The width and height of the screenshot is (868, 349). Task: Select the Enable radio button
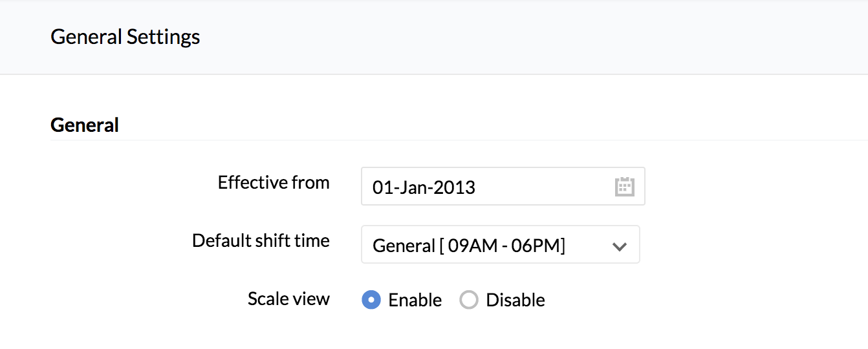click(371, 300)
